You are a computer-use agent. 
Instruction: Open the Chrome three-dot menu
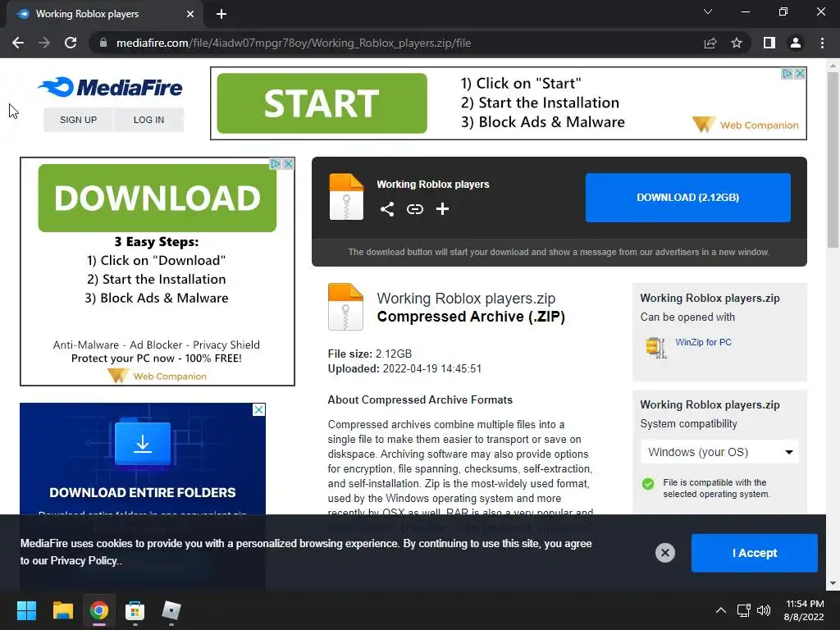tap(822, 43)
